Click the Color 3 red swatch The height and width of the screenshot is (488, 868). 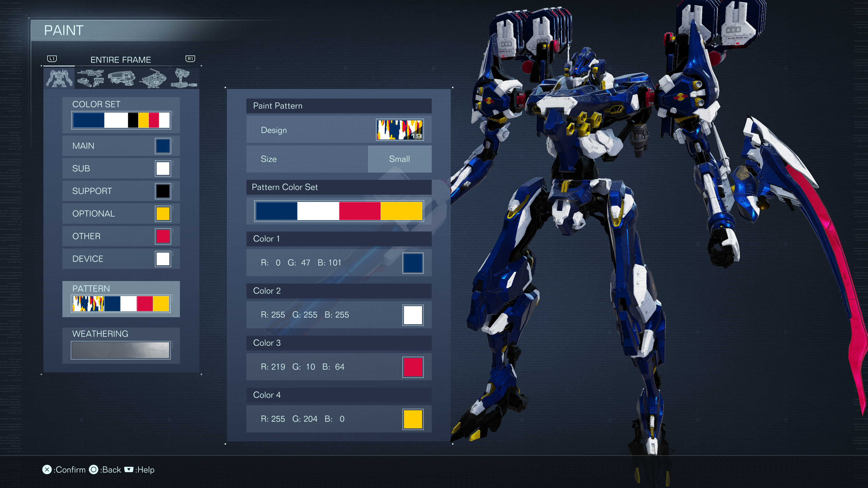pos(413,367)
